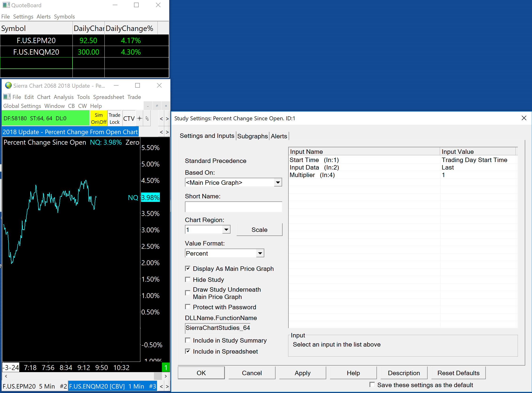Open the Value Format dropdown

click(260, 253)
